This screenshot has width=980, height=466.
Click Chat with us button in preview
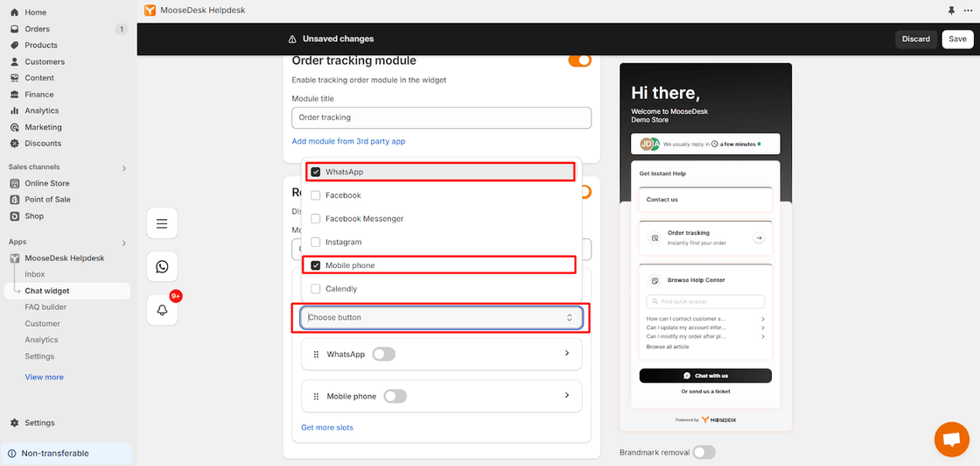(x=705, y=376)
